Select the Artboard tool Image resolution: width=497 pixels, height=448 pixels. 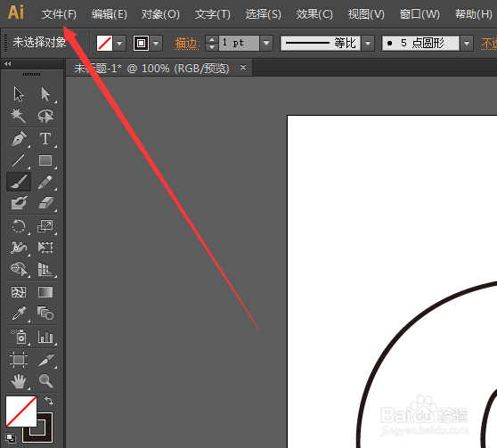click(19, 360)
